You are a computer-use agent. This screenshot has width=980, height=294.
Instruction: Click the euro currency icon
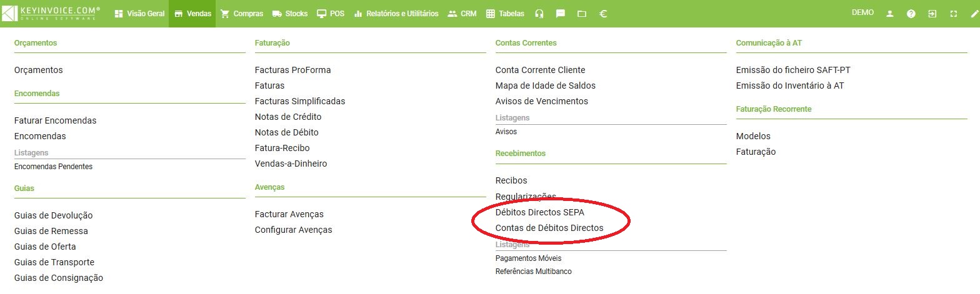(603, 14)
